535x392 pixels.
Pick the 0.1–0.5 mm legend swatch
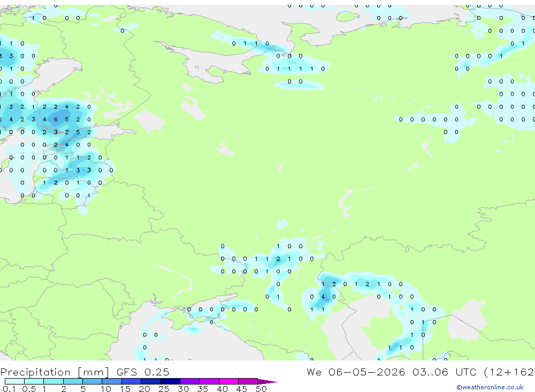[x=14, y=381]
